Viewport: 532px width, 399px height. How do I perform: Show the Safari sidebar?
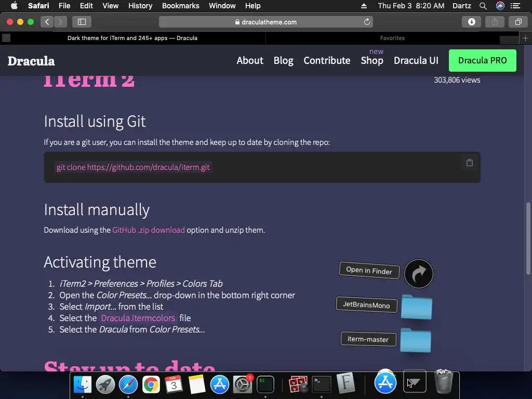[82, 22]
